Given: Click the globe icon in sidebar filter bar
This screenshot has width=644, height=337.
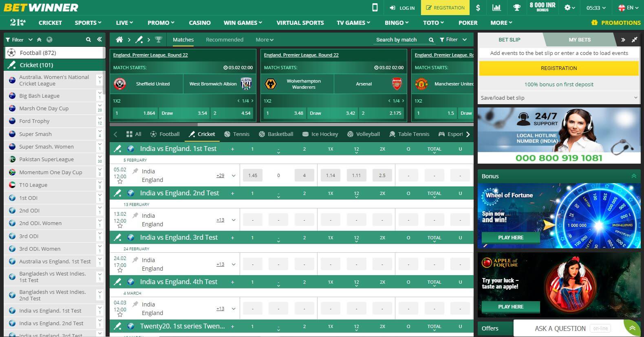Looking at the screenshot, I should [49, 39].
